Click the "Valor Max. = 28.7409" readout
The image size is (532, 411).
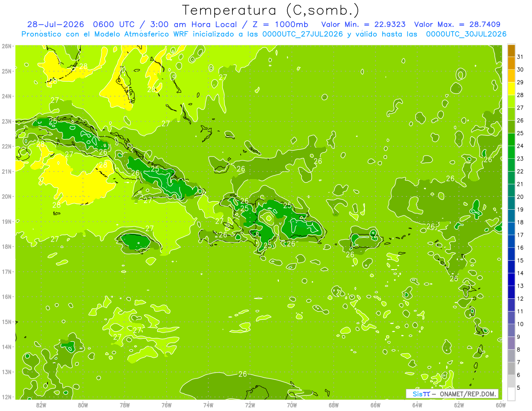457,24
